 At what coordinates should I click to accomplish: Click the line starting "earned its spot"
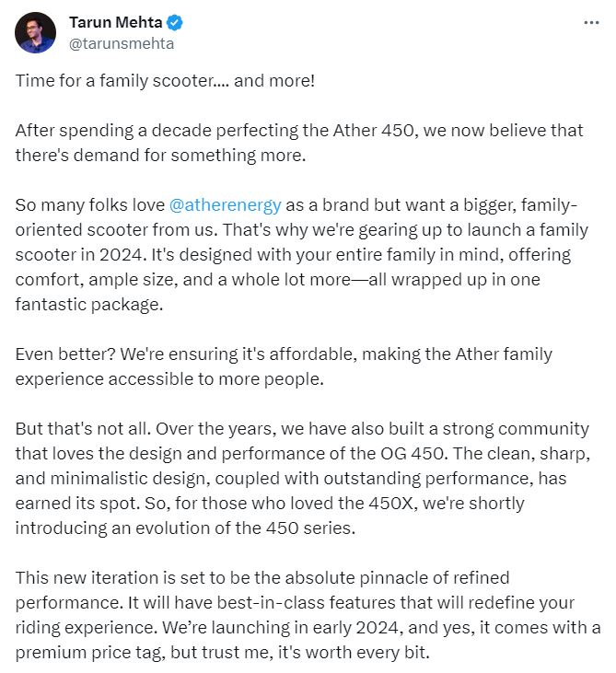pos(270,504)
